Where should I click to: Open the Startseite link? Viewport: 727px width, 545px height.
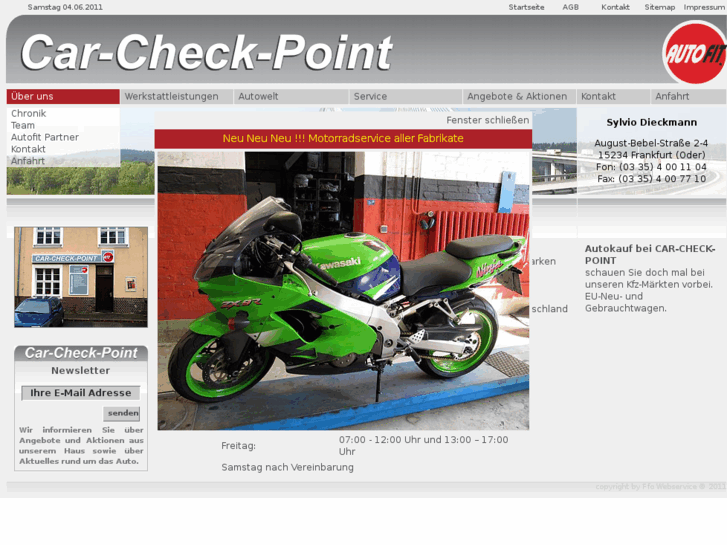coord(526,7)
